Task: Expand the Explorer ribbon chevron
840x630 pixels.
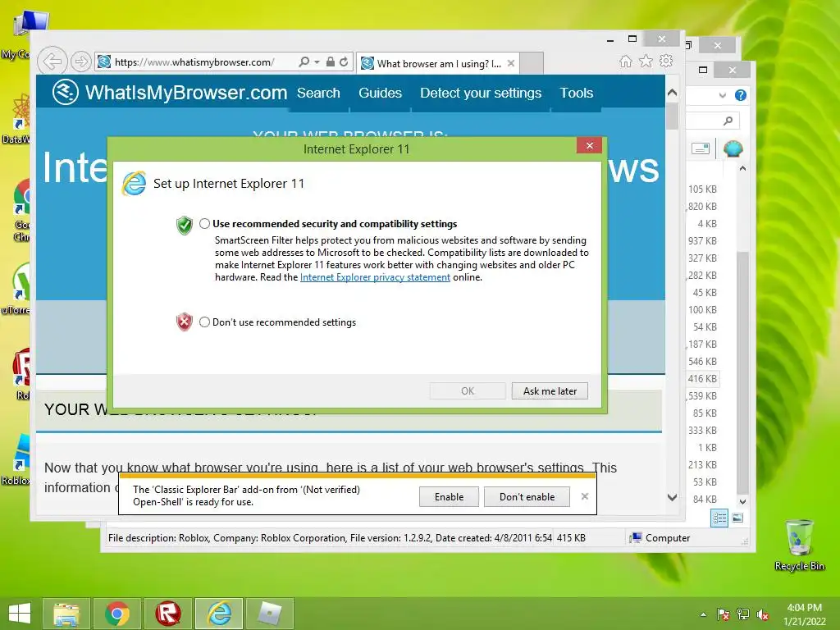Action: pyautogui.click(x=722, y=95)
